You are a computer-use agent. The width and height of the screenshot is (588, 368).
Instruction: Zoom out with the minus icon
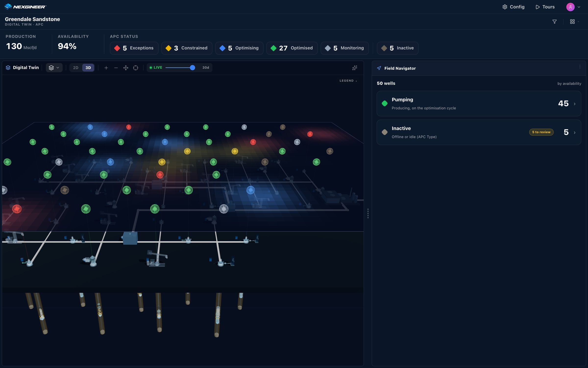[116, 68]
